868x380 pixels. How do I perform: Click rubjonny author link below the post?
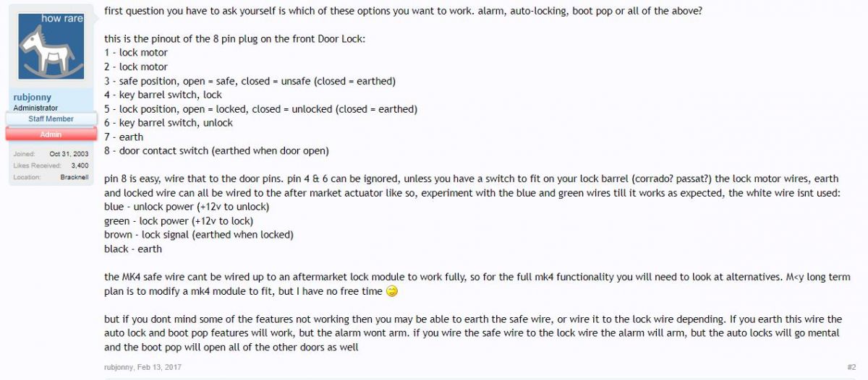click(x=120, y=367)
